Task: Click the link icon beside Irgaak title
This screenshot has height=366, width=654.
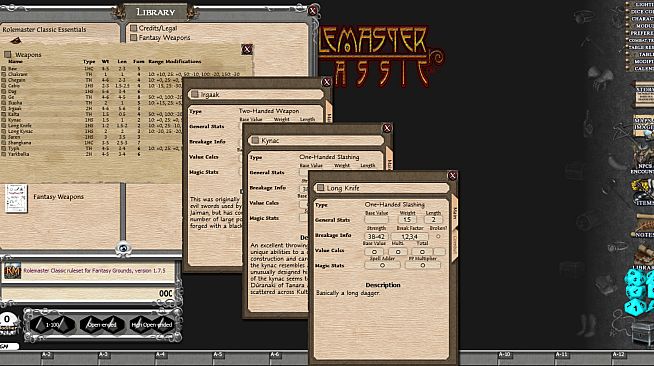Action: [195, 95]
